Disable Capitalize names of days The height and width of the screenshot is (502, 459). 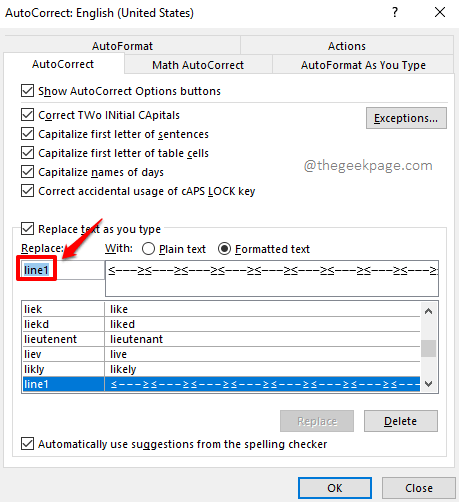[27, 172]
